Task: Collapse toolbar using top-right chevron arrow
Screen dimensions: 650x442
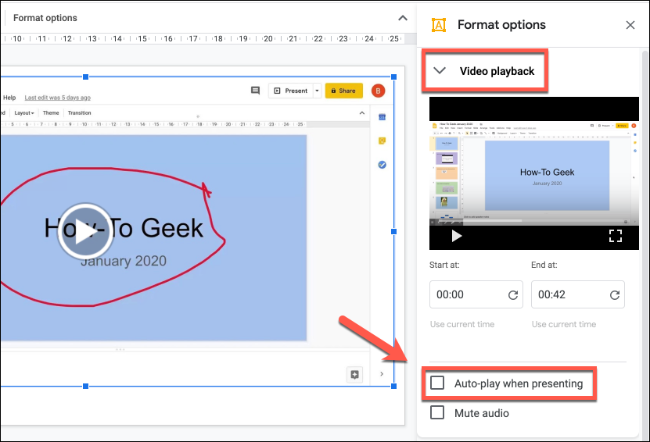Action: click(x=402, y=18)
